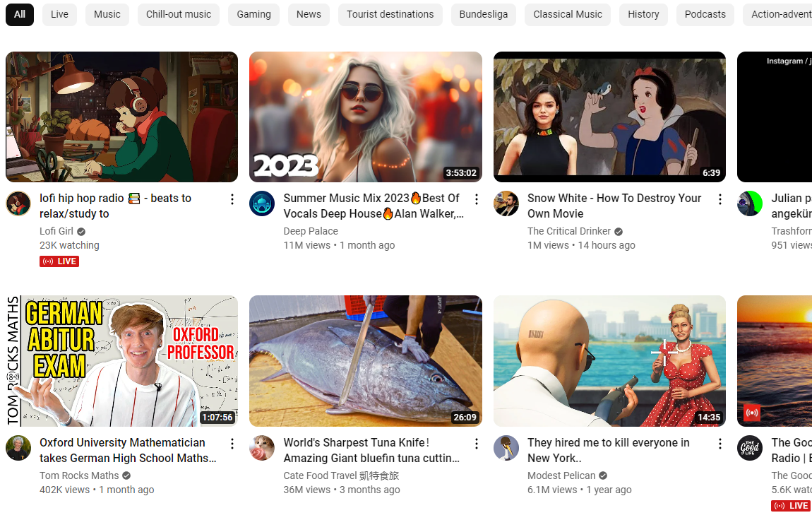Go to Tom Rocks Maths channel name
The width and height of the screenshot is (812, 520).
[x=79, y=475]
